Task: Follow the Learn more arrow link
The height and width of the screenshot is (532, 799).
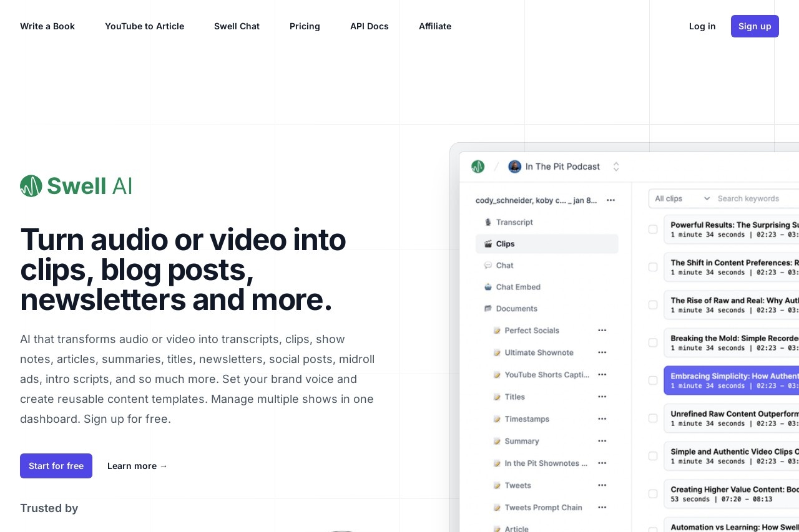Action: point(137,466)
